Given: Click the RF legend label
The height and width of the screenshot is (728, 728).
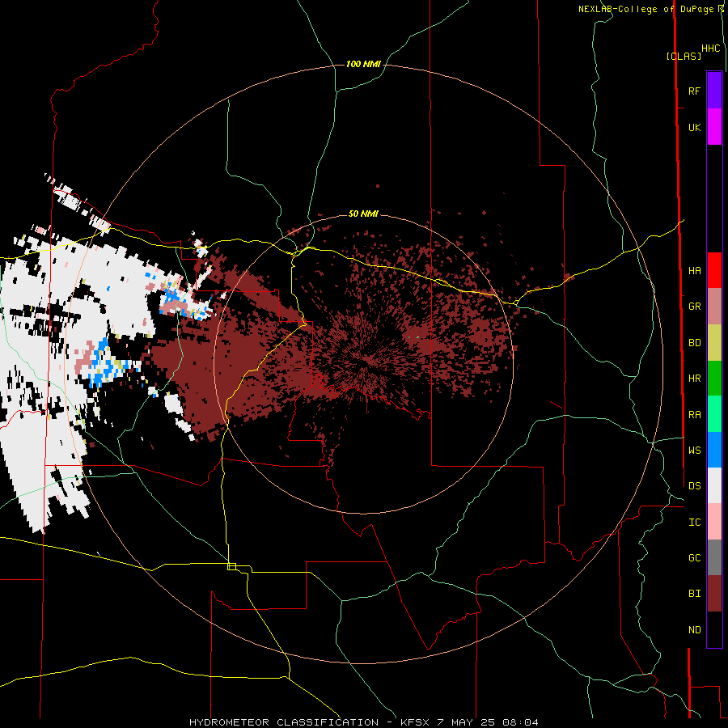Looking at the screenshot, I should tap(694, 91).
